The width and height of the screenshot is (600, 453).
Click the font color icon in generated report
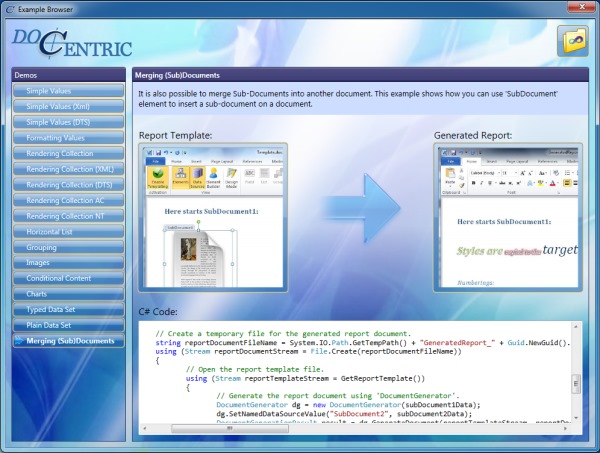(x=553, y=183)
